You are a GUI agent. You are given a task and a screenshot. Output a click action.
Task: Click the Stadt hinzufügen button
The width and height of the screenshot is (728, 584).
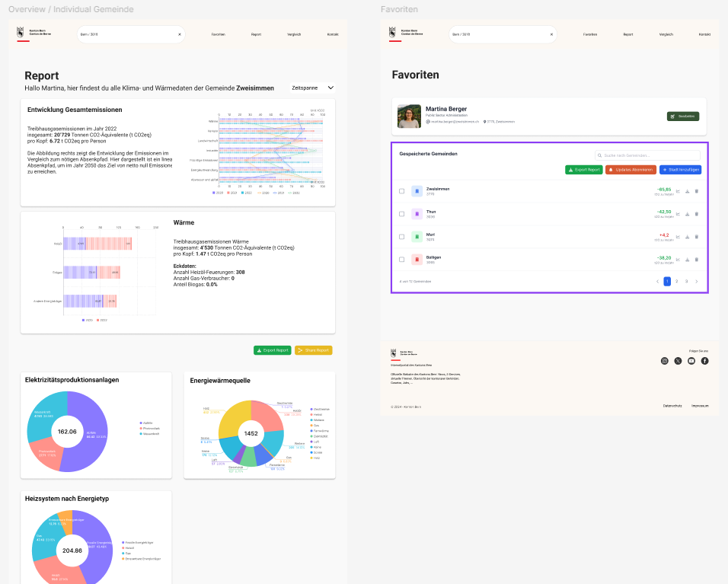[680, 169]
